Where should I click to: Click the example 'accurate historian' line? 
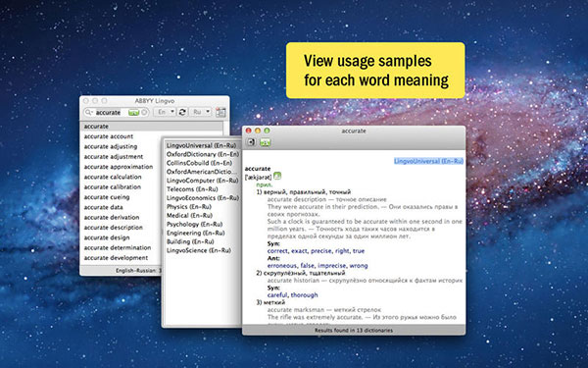365,280
